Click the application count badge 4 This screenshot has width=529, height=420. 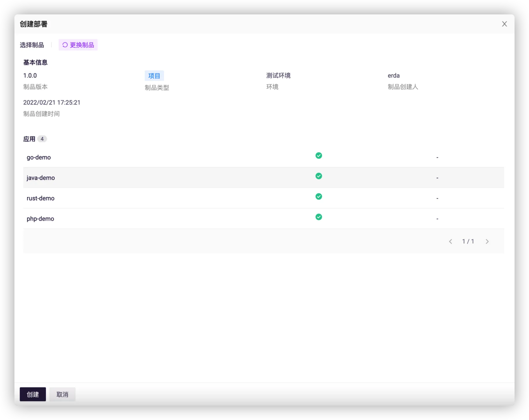point(42,139)
